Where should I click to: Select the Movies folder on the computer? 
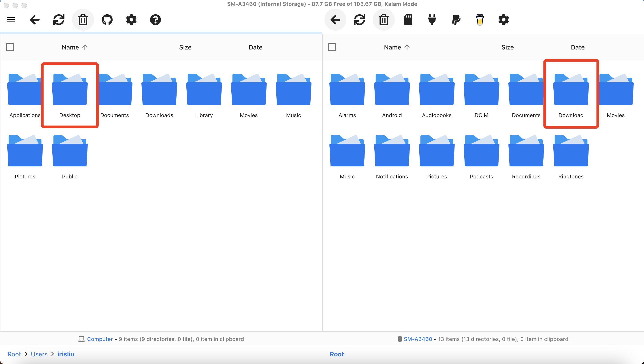249,96
